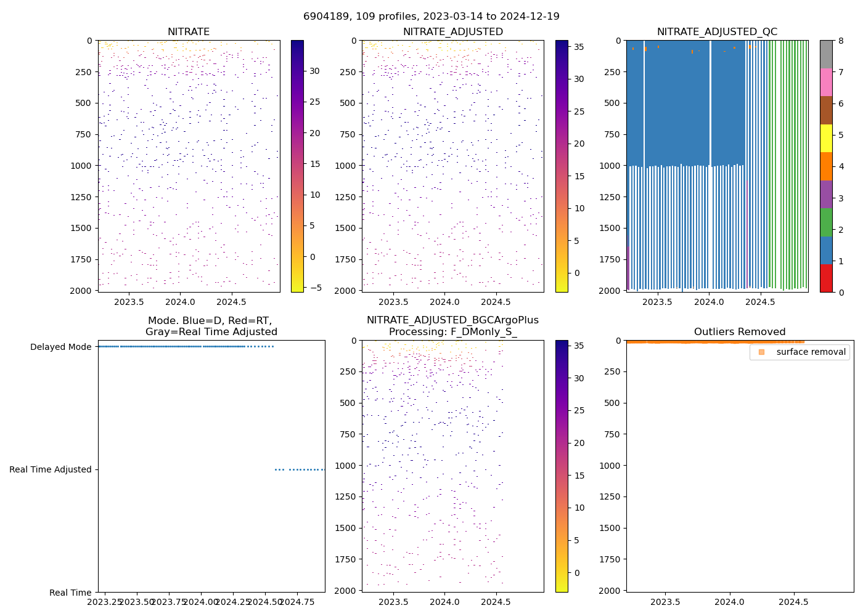Click the Real Time axis label
This screenshot has height=616, width=863.
tap(70, 593)
